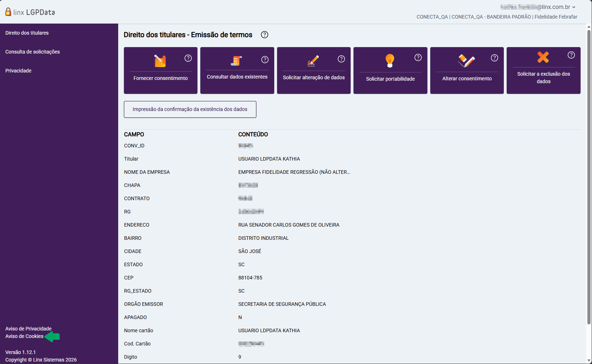Select the Fornecer consentimento card label
The width and height of the screenshot is (592, 364).
(161, 78)
